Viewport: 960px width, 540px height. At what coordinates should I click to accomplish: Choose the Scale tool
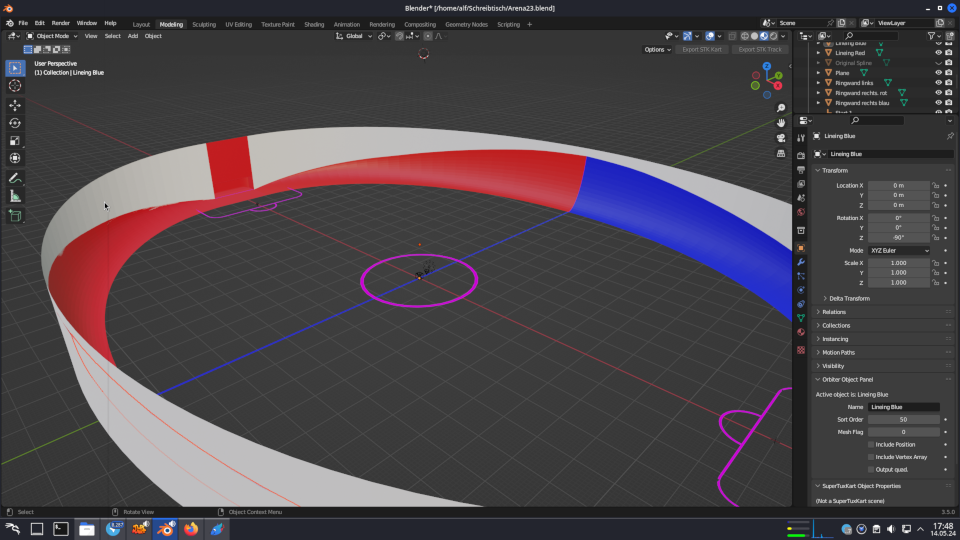coord(15,141)
